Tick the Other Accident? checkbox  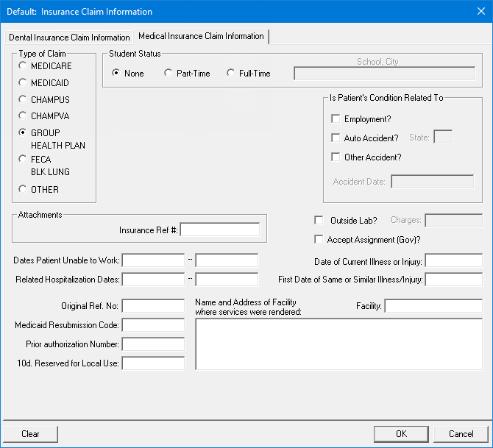[x=336, y=157]
